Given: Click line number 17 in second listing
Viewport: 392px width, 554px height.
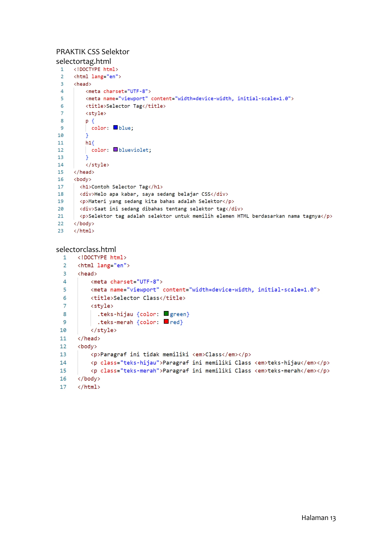Looking at the screenshot, I should tap(63, 387).
